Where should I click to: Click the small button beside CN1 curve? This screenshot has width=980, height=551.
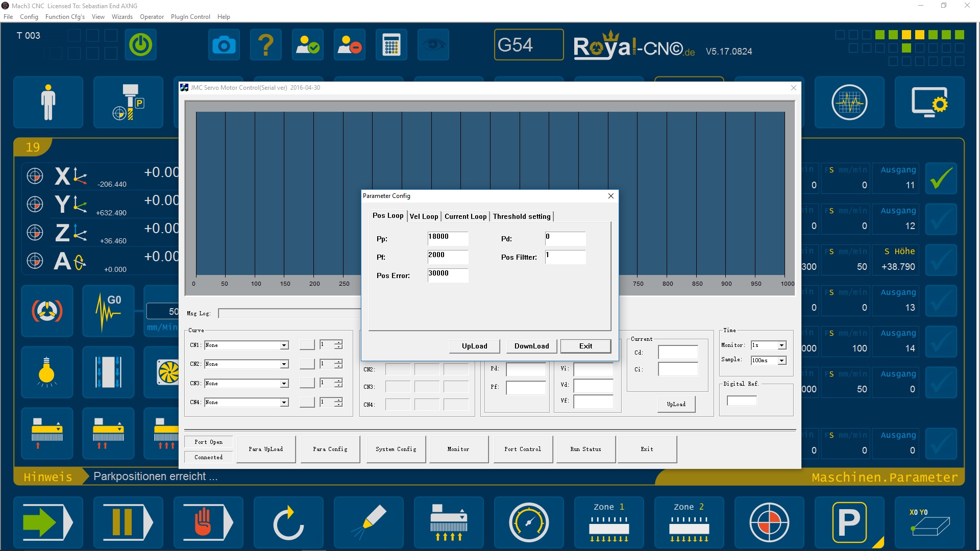(x=307, y=345)
